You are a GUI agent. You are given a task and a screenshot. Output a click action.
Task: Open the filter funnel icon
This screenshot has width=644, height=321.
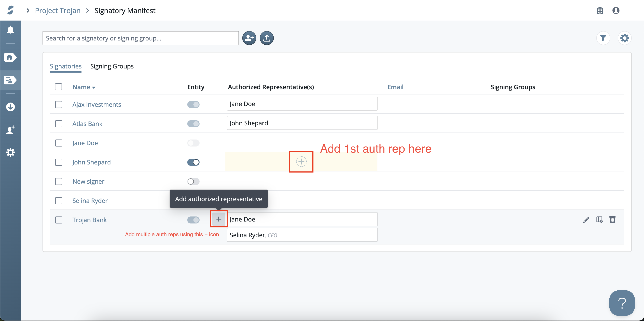[603, 38]
